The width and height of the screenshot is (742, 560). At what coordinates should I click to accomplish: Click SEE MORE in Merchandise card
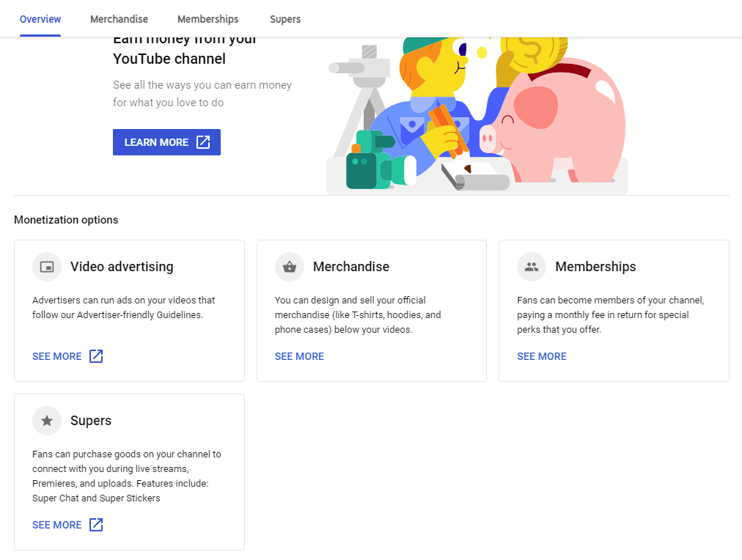click(300, 356)
